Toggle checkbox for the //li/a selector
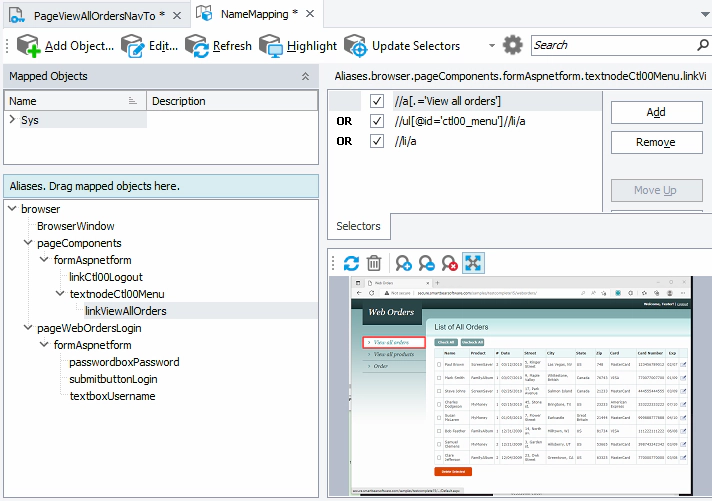The height and width of the screenshot is (501, 712). pyautogui.click(x=376, y=141)
